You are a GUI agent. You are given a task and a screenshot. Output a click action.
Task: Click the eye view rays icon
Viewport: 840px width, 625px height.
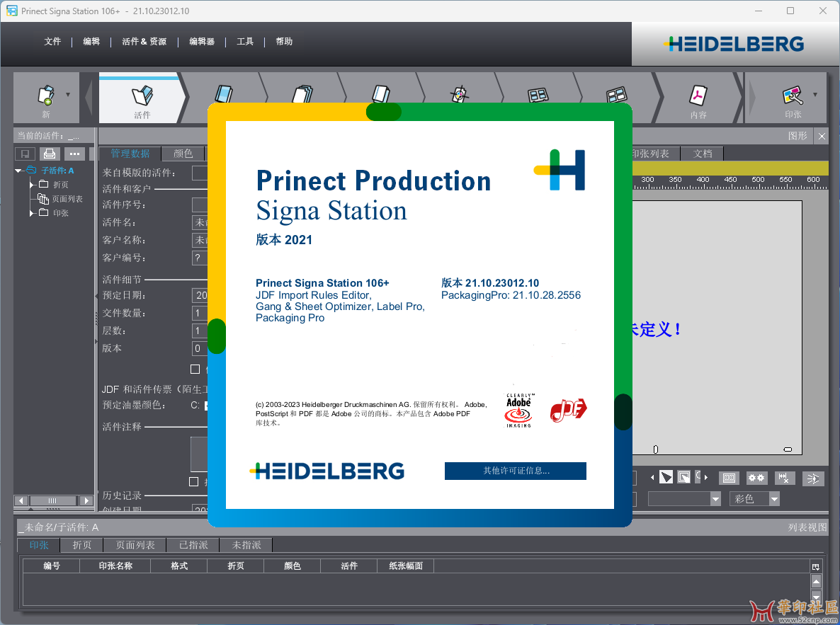tap(812, 478)
